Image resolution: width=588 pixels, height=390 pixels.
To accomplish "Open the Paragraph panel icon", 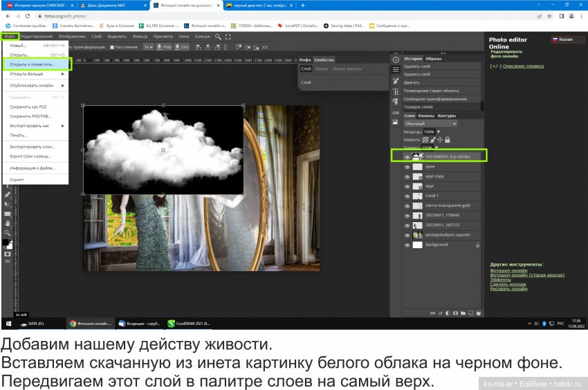I will click(396, 101).
